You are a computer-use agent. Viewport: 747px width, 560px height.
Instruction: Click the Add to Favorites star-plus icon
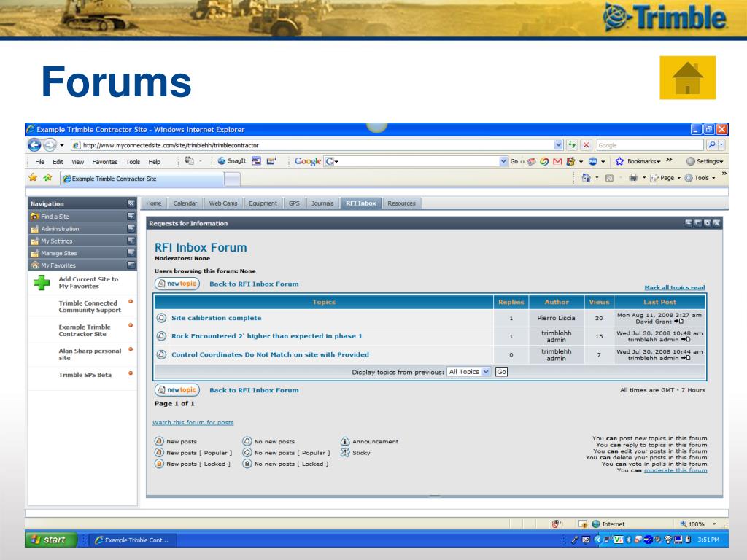pyautogui.click(x=47, y=178)
